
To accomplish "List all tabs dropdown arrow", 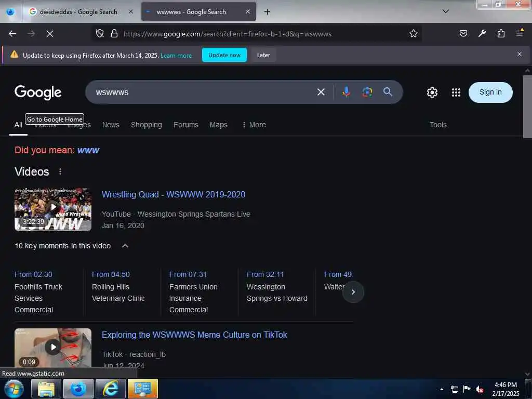I will pyautogui.click(x=446, y=11).
